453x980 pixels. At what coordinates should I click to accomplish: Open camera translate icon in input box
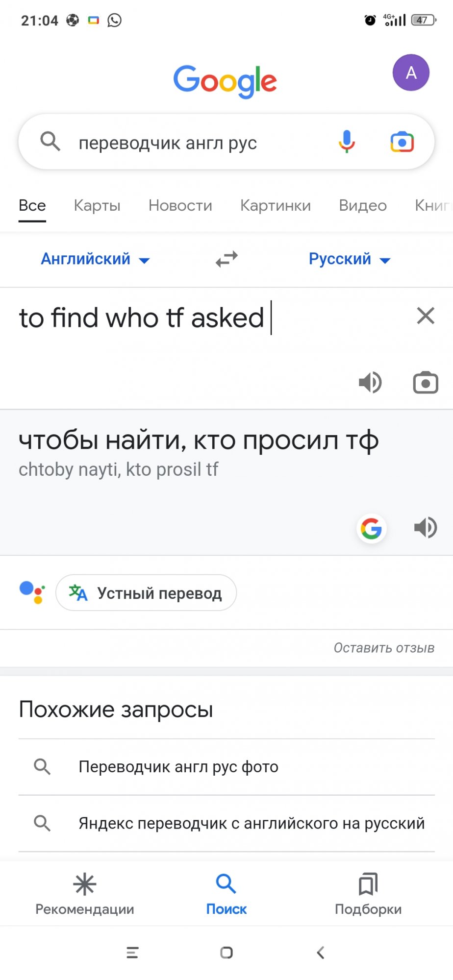[x=426, y=383]
